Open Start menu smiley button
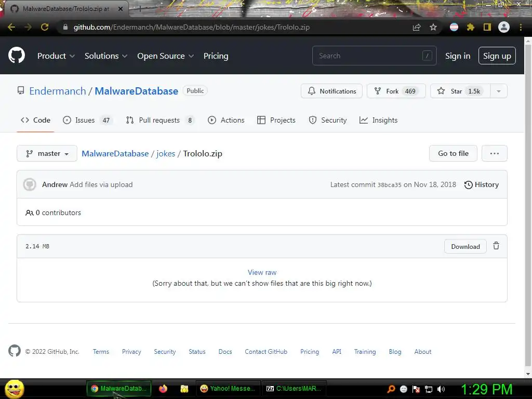 [14, 389]
